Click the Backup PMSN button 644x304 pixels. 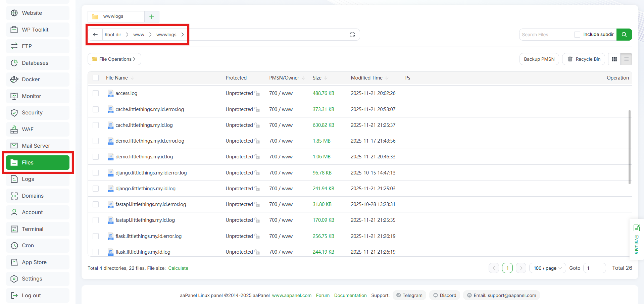pyautogui.click(x=539, y=59)
